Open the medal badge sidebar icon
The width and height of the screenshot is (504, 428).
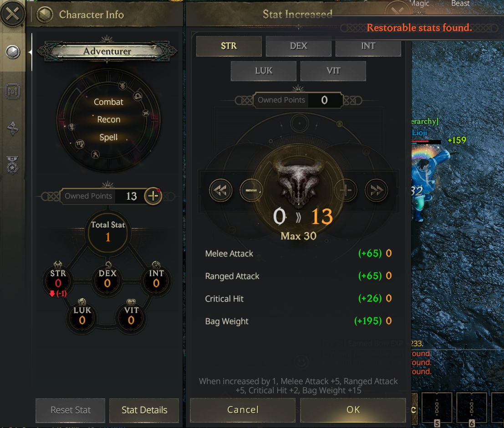[x=13, y=165]
